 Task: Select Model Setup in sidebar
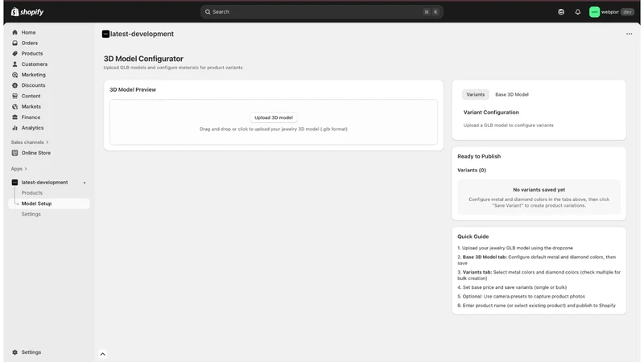(x=49, y=204)
